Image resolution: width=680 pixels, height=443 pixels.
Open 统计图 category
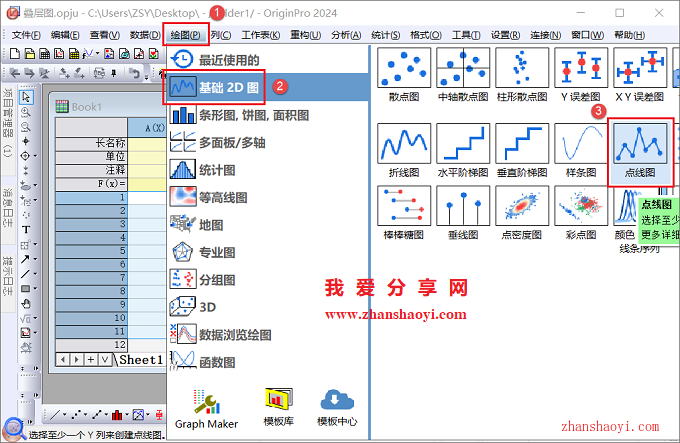[268, 170]
